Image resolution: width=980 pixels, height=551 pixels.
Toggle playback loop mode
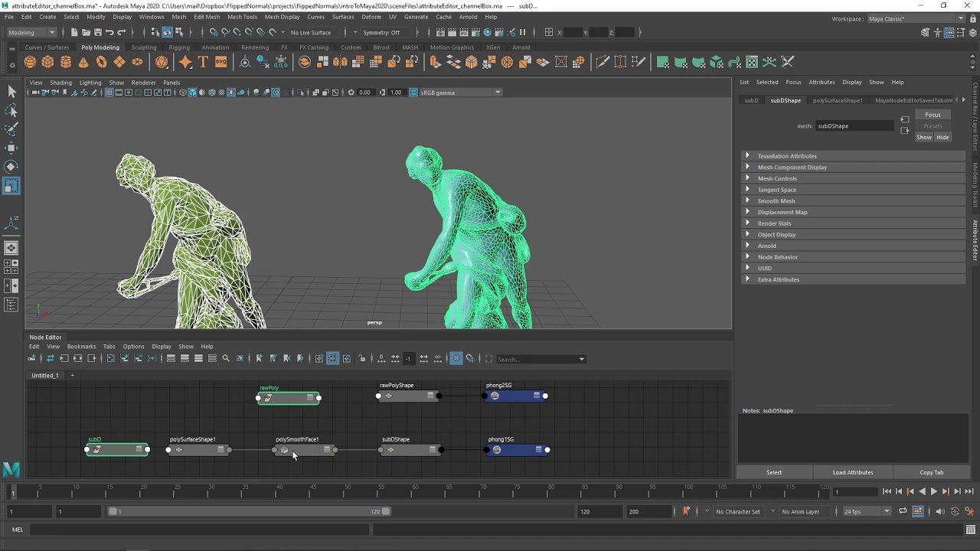(x=903, y=511)
